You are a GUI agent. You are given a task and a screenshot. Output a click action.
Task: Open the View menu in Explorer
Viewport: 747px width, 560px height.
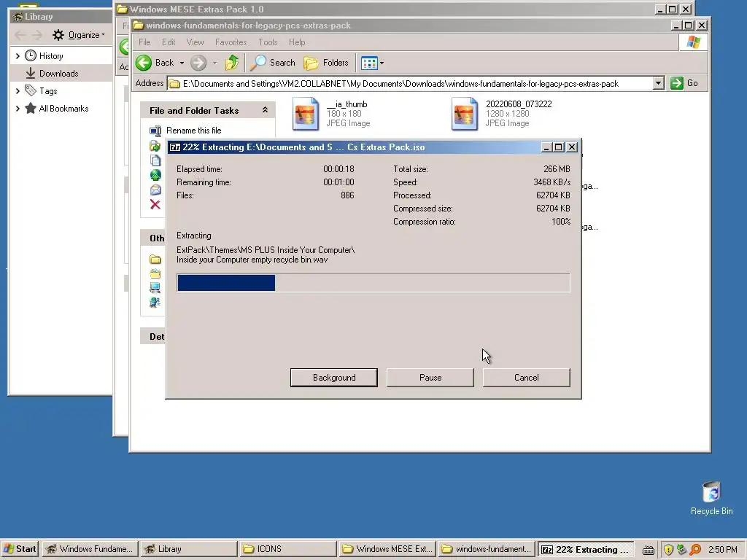pos(195,42)
